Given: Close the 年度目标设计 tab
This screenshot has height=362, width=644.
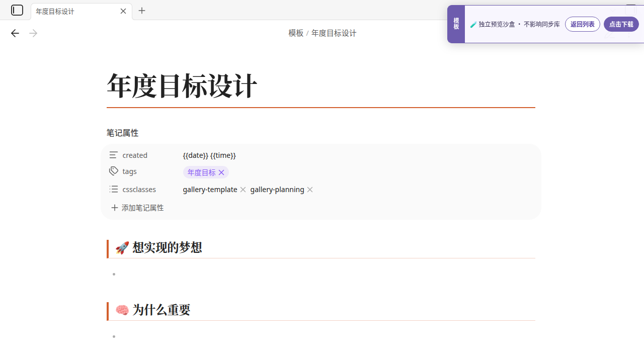Looking at the screenshot, I should (123, 11).
